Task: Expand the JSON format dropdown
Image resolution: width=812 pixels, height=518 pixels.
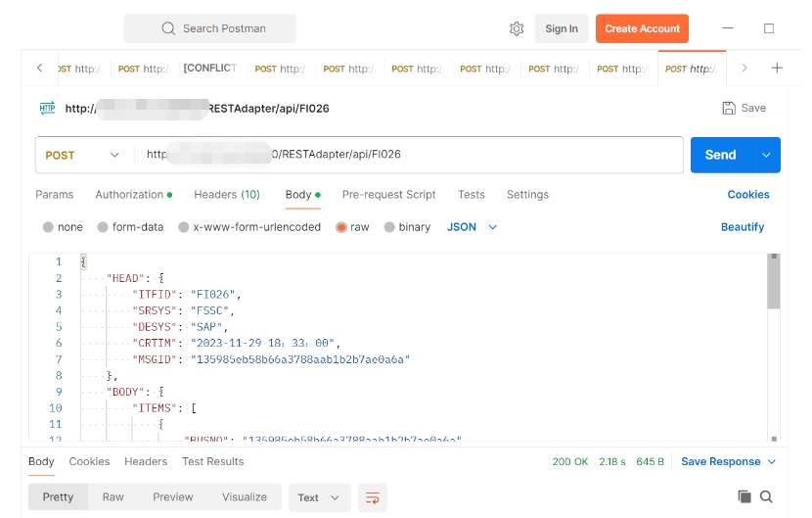Action: (x=473, y=227)
